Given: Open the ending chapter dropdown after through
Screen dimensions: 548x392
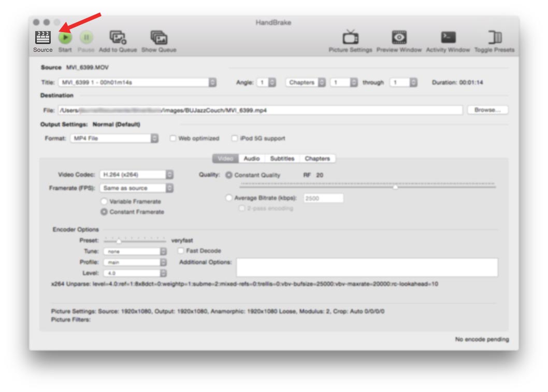Looking at the screenshot, I should [403, 82].
